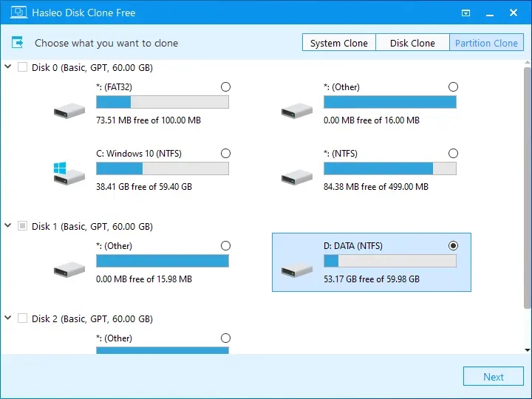Collapse the Disk 2 partition list
The image size is (532, 399).
pos(8,318)
